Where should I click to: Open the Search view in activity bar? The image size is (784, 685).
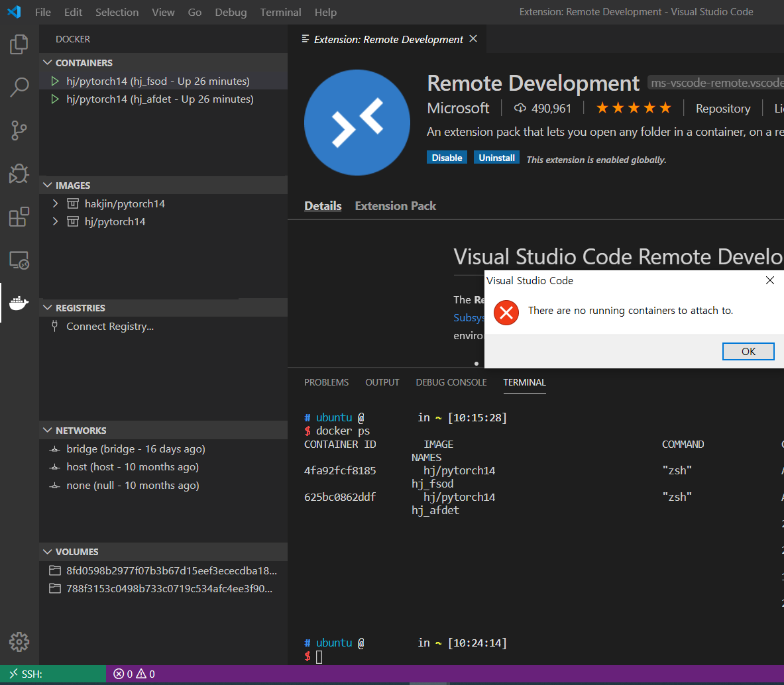point(19,87)
